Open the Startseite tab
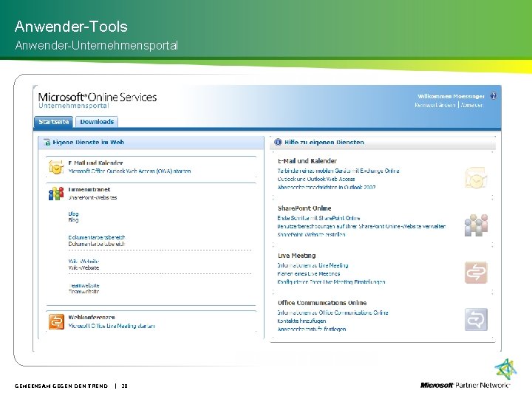532x399 pixels. tap(54, 122)
